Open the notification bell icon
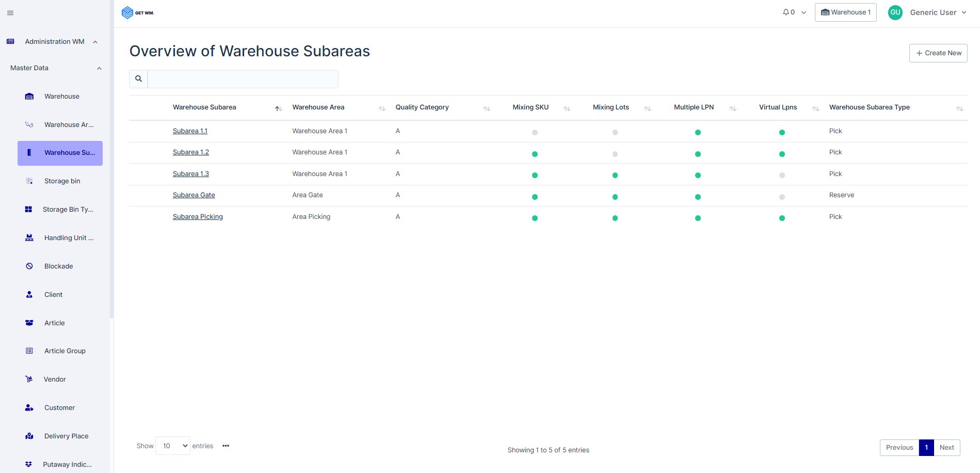 coord(785,12)
